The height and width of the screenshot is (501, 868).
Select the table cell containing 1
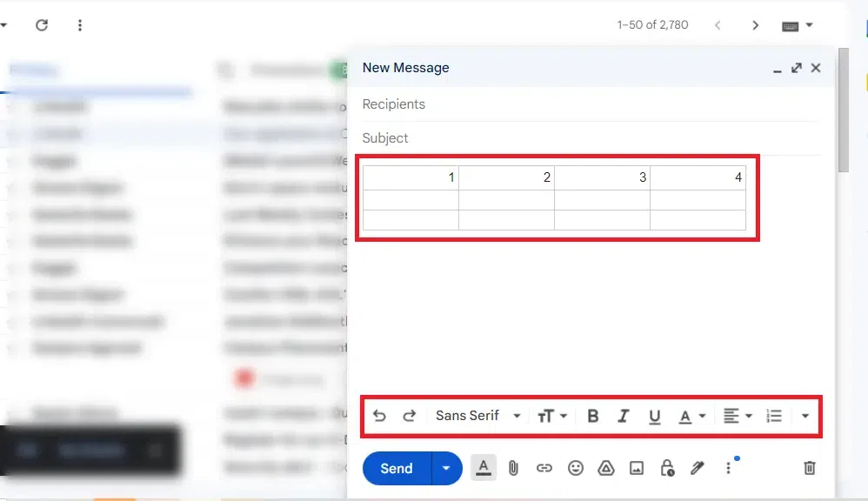411,177
